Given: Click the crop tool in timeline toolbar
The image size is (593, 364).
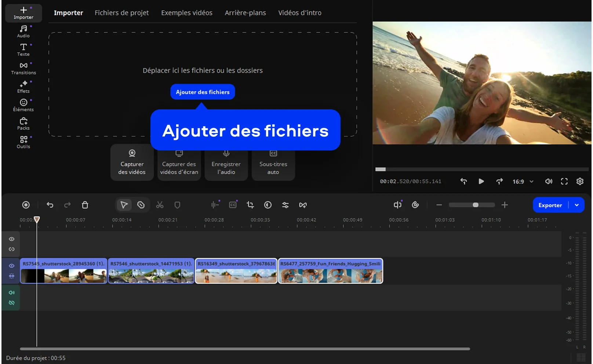Looking at the screenshot, I should (x=250, y=205).
